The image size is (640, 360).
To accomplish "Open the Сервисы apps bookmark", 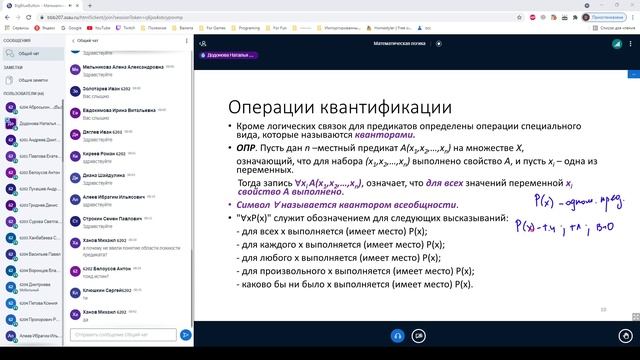I will tap(17, 28).
